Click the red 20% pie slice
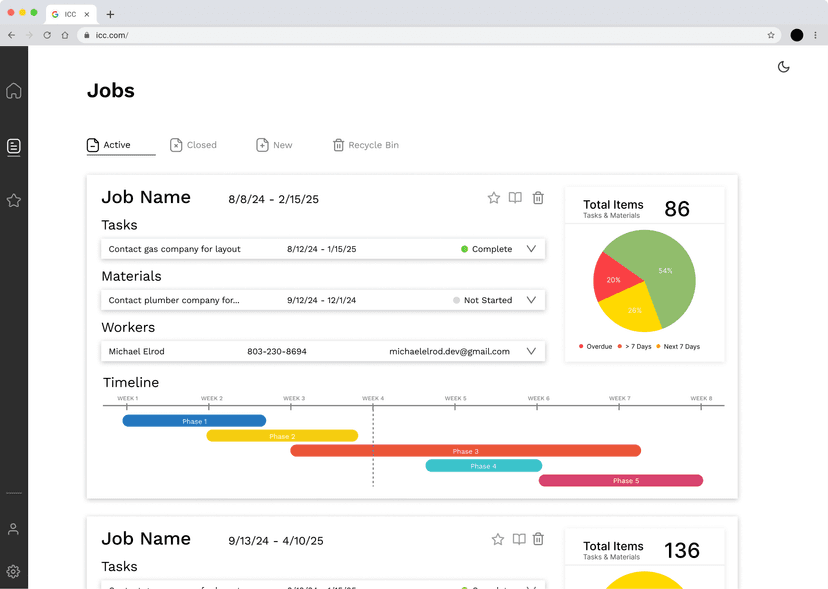828x589 pixels. click(x=613, y=279)
